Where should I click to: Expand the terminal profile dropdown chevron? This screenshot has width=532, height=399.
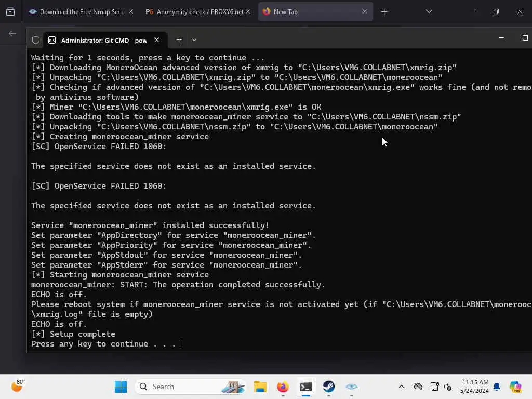tap(194, 40)
